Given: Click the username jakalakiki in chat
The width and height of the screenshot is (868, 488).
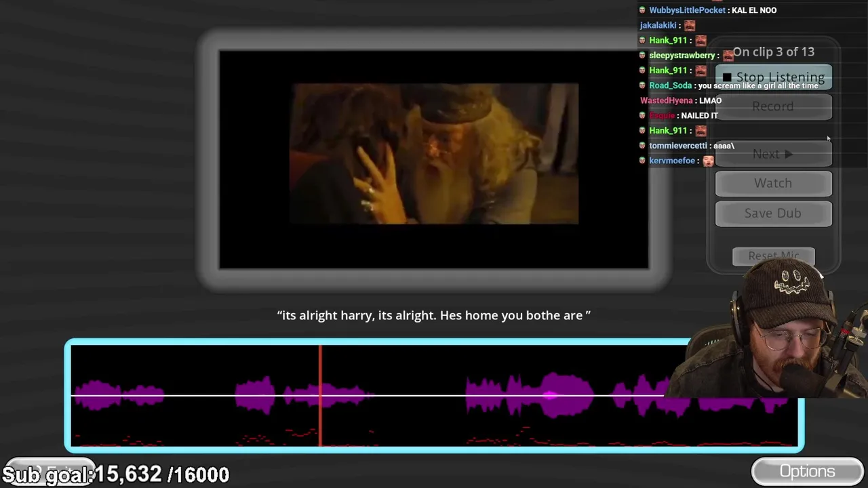Looking at the screenshot, I should (x=658, y=26).
